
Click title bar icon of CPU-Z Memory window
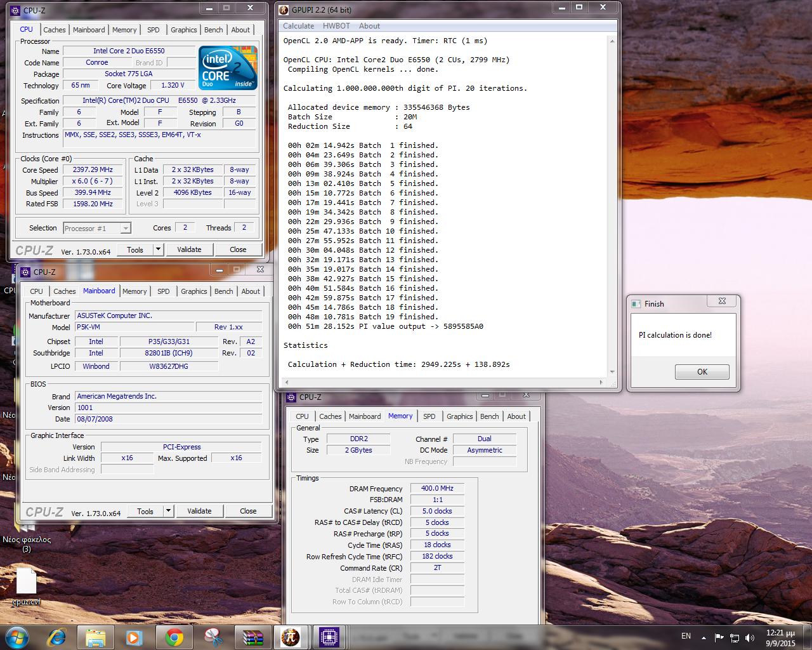coord(291,397)
